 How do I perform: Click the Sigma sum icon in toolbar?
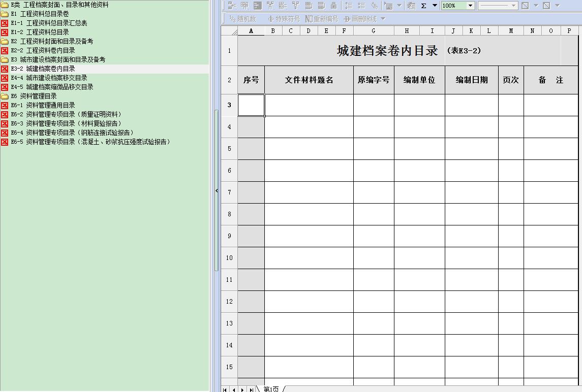coord(423,6)
